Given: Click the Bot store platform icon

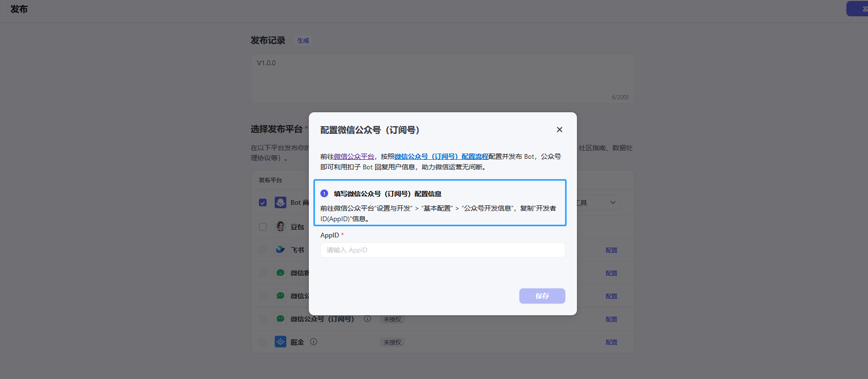Looking at the screenshot, I should (x=281, y=202).
